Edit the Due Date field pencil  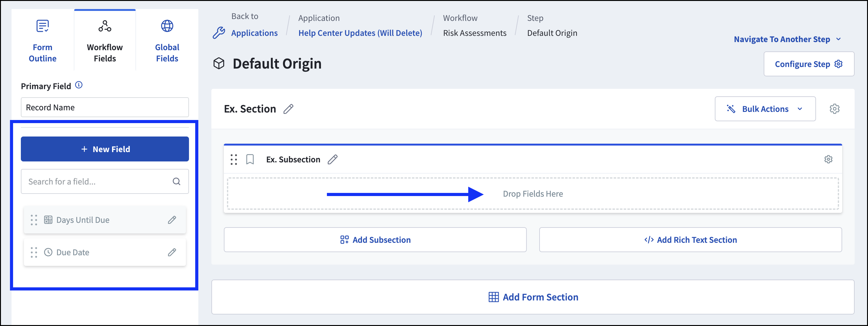click(x=172, y=252)
